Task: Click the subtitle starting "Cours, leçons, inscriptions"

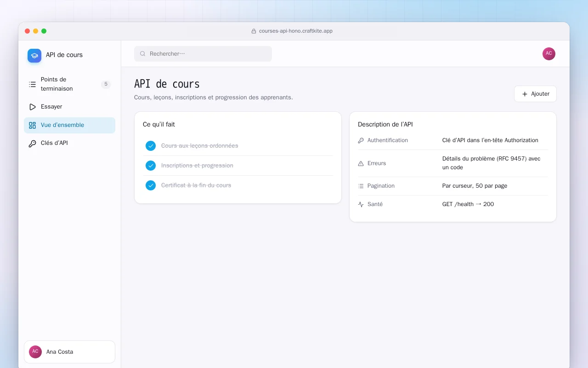Action: coord(214,98)
